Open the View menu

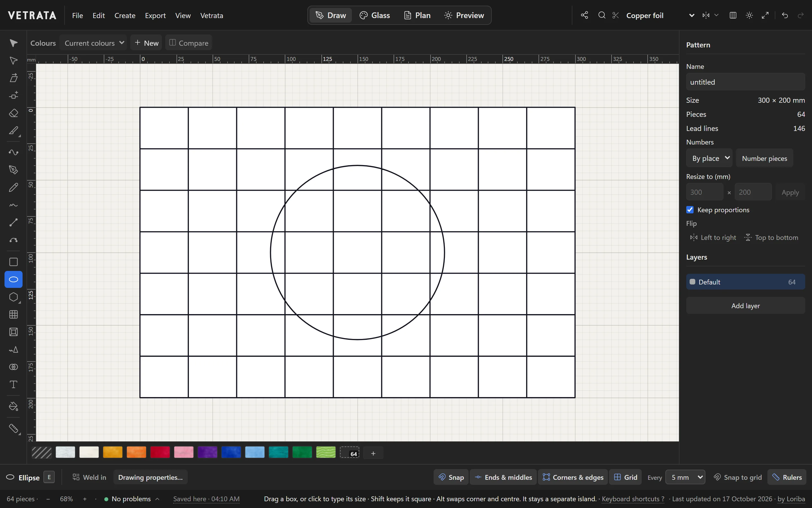click(183, 15)
